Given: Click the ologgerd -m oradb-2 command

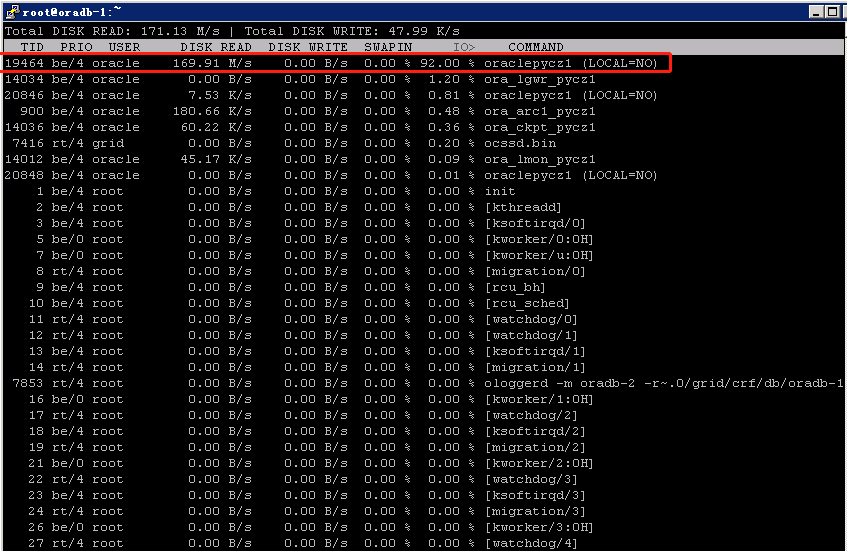Looking at the screenshot, I should click(x=664, y=383).
